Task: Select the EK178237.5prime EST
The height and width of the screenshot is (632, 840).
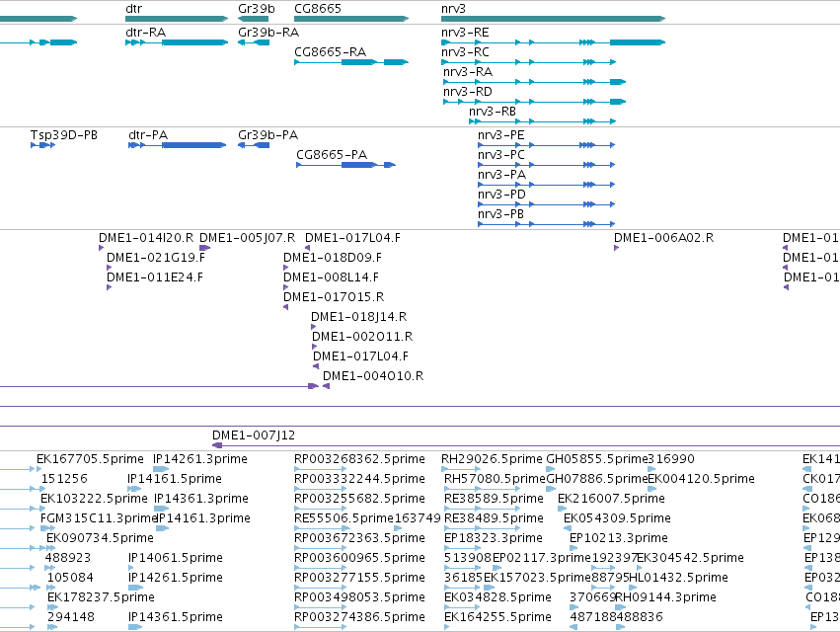Action: [52, 607]
